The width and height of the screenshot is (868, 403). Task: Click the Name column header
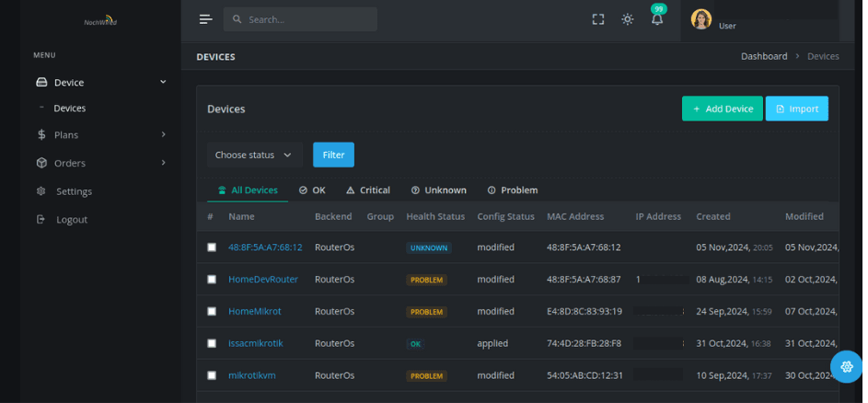pyautogui.click(x=241, y=216)
